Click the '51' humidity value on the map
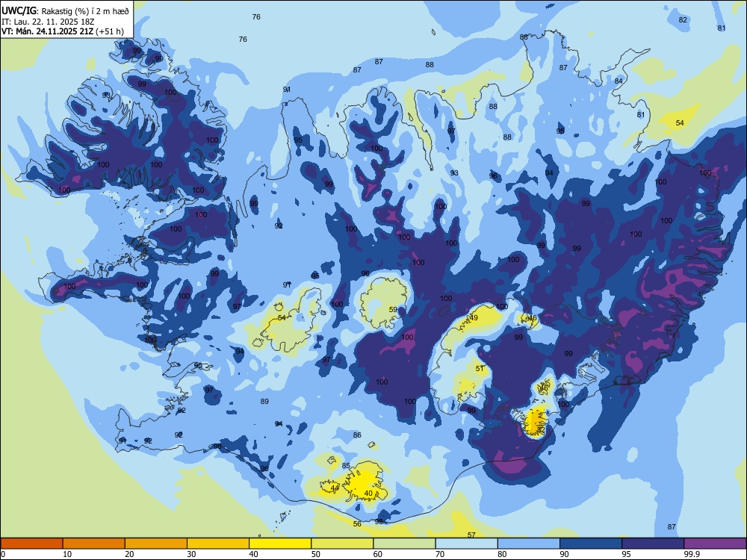The image size is (747, 560). (480, 368)
